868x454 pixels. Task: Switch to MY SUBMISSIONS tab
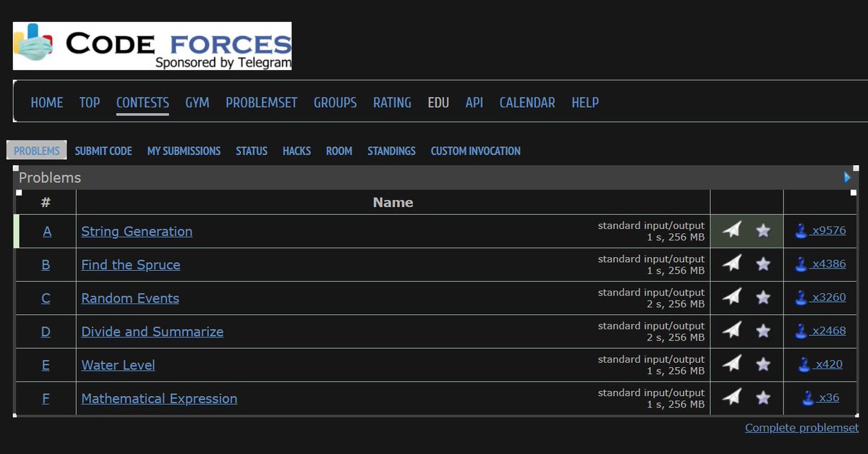pyautogui.click(x=184, y=151)
